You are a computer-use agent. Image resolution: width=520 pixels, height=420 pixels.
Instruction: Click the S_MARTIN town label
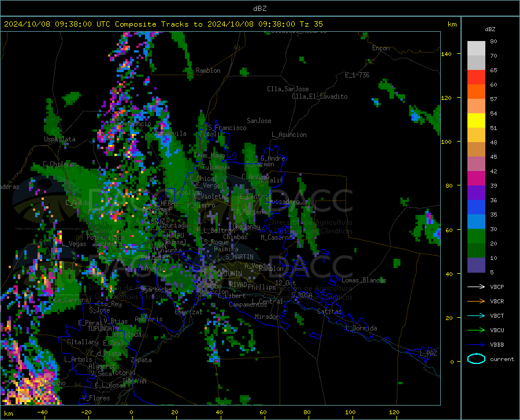[x=239, y=257]
